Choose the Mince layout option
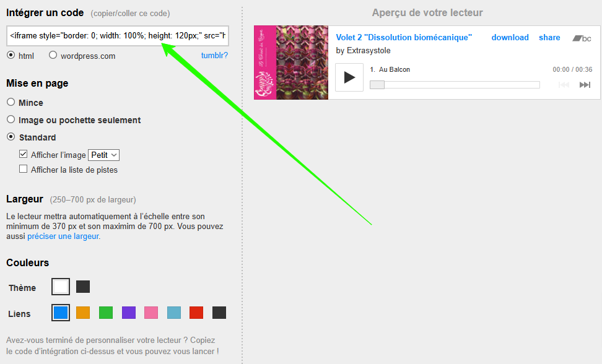 click(x=11, y=103)
